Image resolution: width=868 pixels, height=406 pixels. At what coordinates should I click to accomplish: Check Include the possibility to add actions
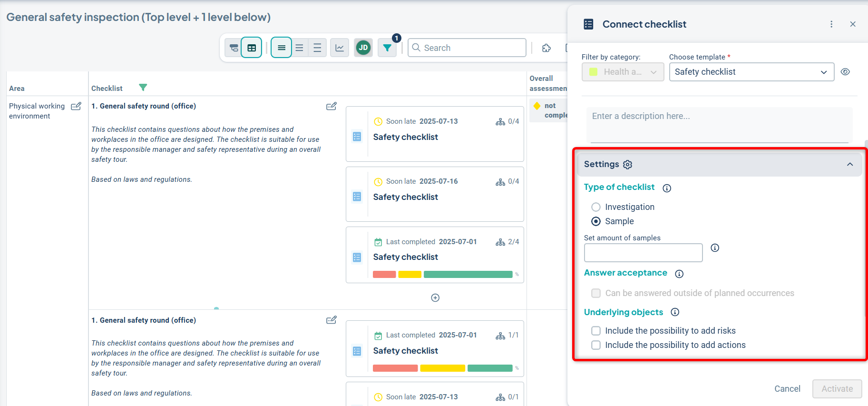(x=596, y=345)
